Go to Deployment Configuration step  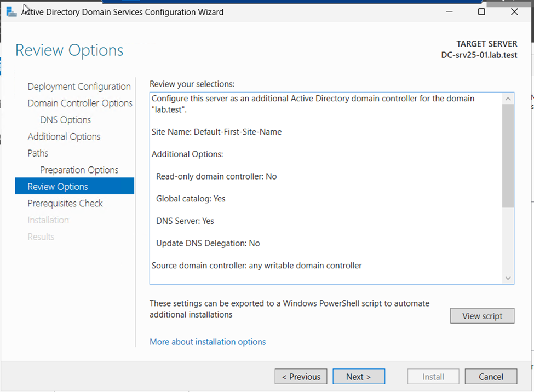[x=79, y=87]
